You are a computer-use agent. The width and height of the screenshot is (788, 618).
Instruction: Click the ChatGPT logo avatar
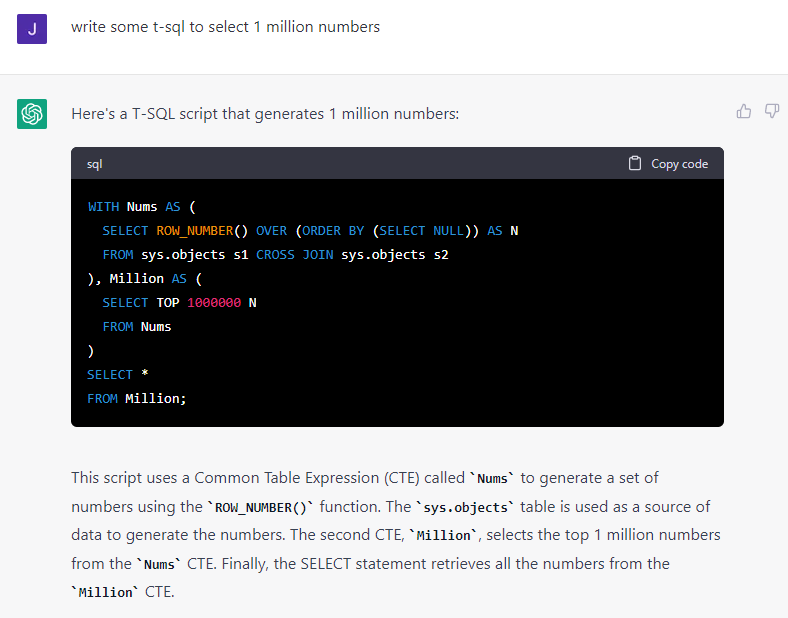coord(32,114)
